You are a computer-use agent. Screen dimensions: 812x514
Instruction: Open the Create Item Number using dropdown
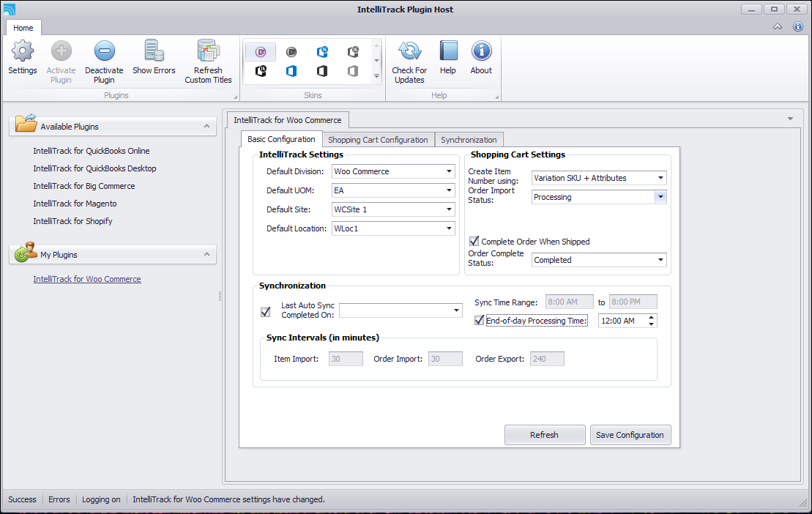tap(660, 178)
